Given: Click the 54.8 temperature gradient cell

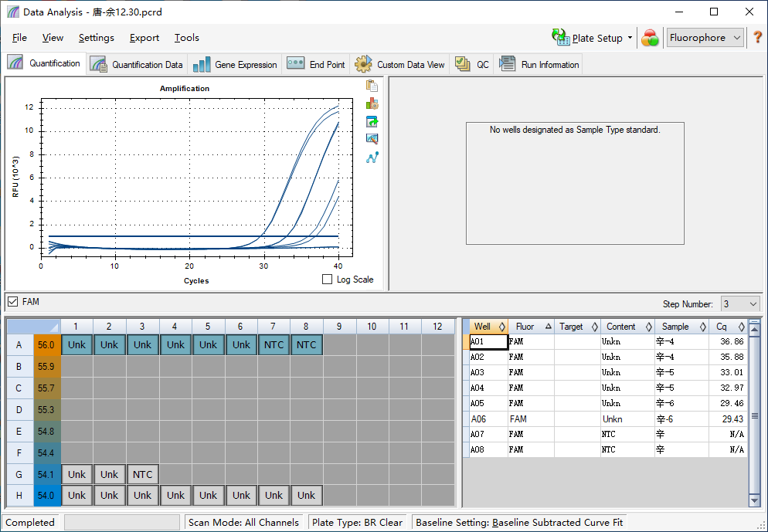Looking at the screenshot, I should [x=46, y=431].
